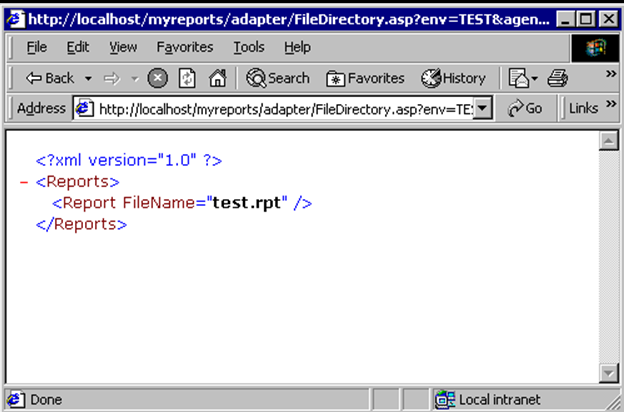Show the History pane
This screenshot has width=624, height=412.
pos(453,78)
